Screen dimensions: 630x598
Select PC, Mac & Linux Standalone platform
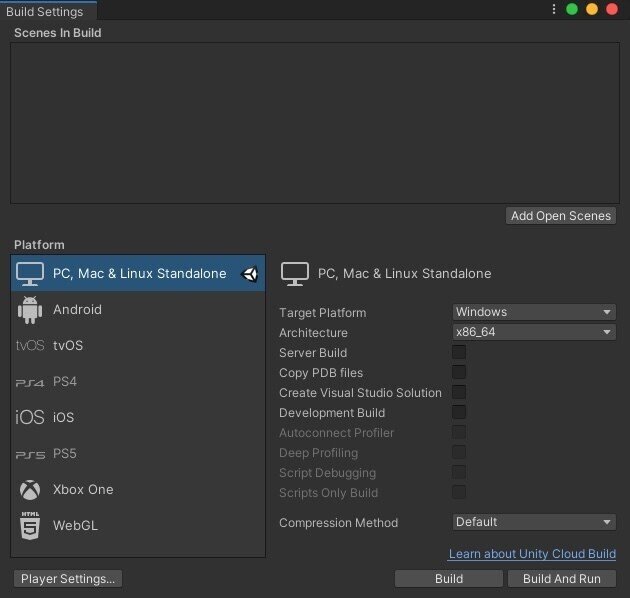(x=138, y=274)
